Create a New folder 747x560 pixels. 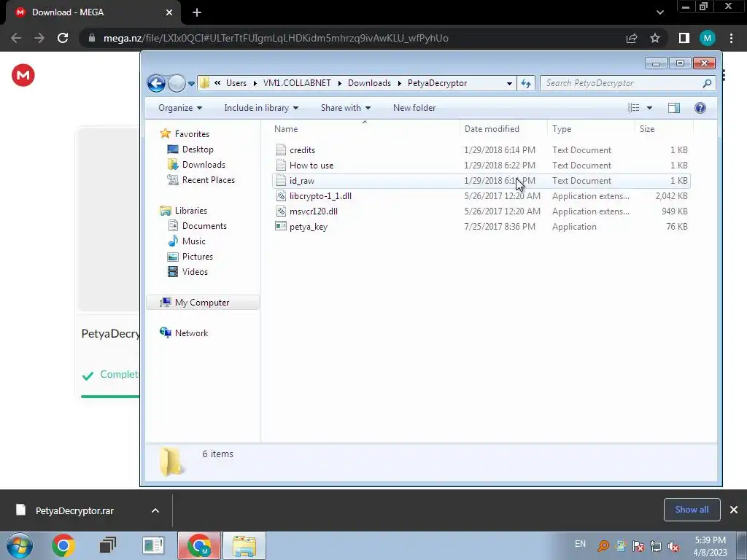pos(414,108)
